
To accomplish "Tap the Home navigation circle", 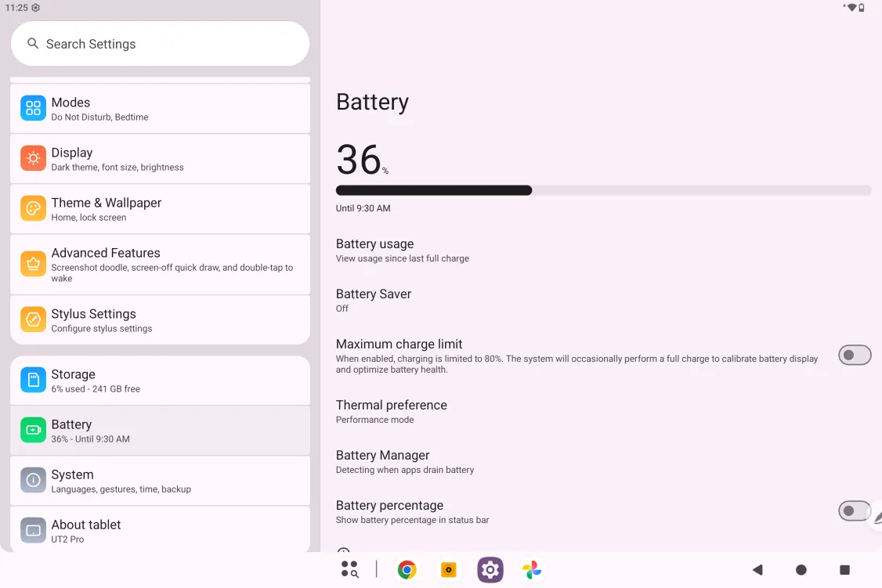I will point(801,570).
